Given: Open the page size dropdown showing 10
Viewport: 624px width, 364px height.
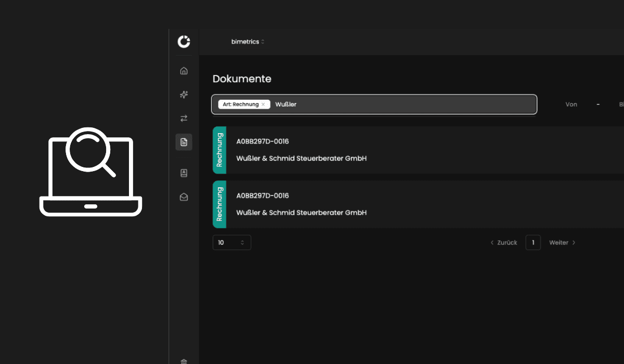Looking at the screenshot, I should pos(231,242).
